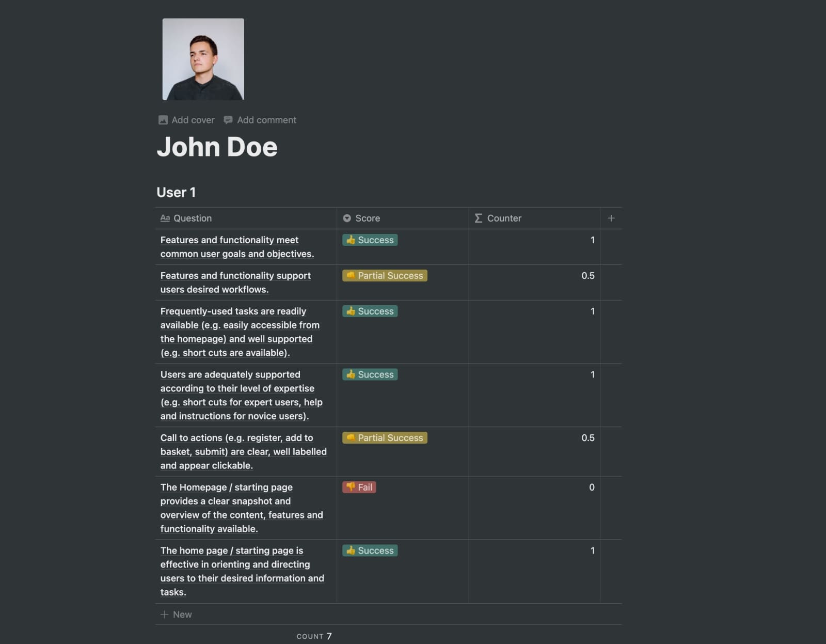Click Counter value 0 for Homepage snapshot row

(592, 487)
